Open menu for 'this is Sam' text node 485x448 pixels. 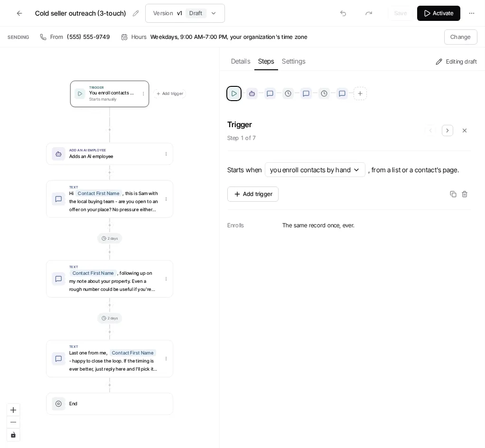pyautogui.click(x=166, y=199)
